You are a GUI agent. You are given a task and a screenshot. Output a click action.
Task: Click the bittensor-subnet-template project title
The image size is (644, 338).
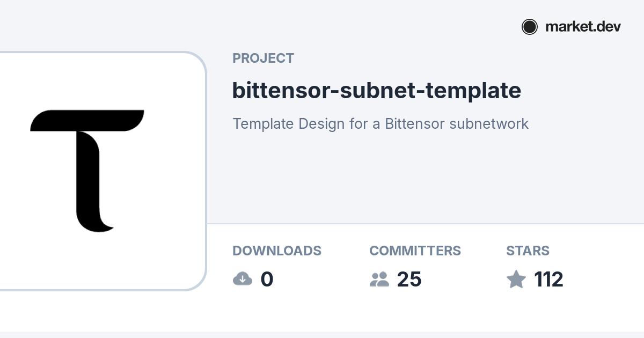tap(376, 90)
